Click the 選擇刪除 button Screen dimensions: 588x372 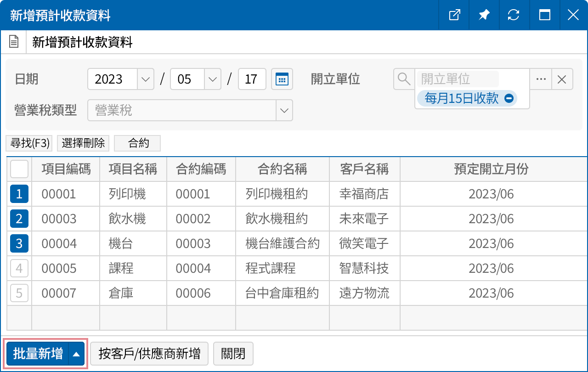[83, 143]
